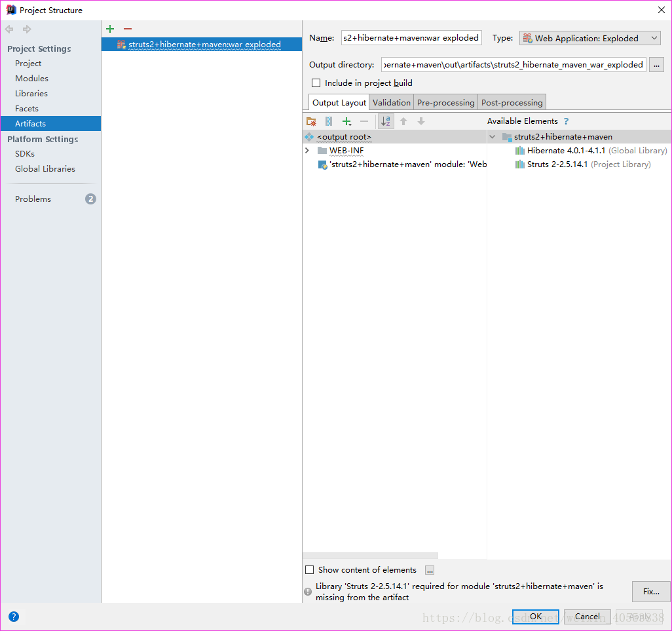
Task: Click the Output directory input field
Action: pyautogui.click(x=513, y=65)
